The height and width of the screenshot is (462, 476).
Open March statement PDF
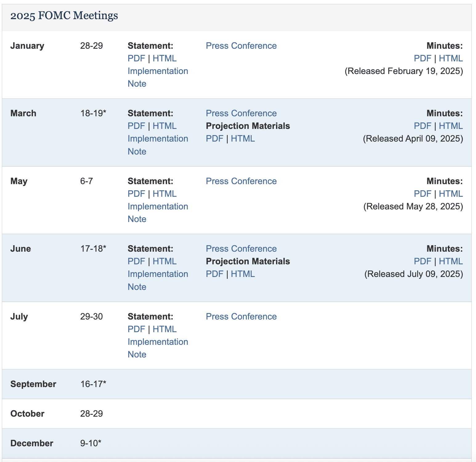point(136,126)
